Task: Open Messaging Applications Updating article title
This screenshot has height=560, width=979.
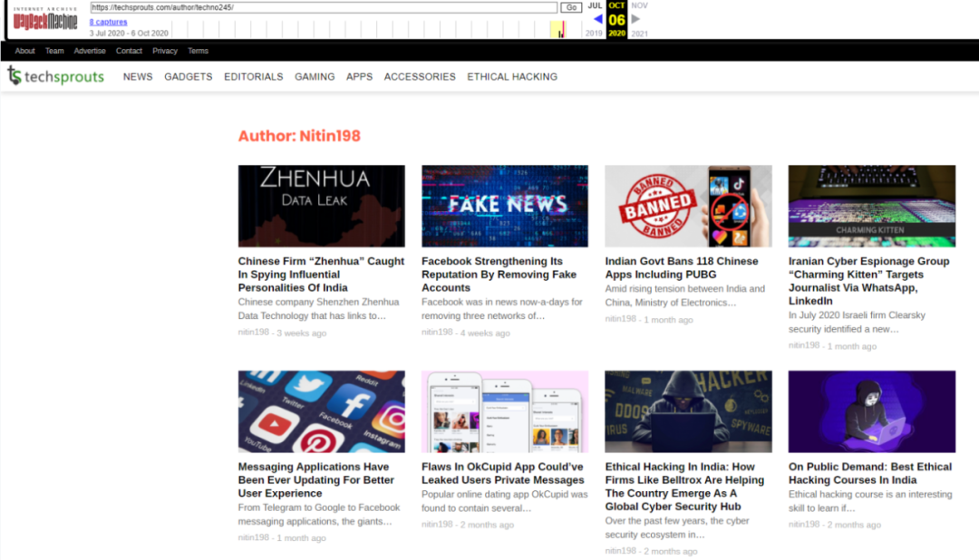Action: pyautogui.click(x=316, y=480)
